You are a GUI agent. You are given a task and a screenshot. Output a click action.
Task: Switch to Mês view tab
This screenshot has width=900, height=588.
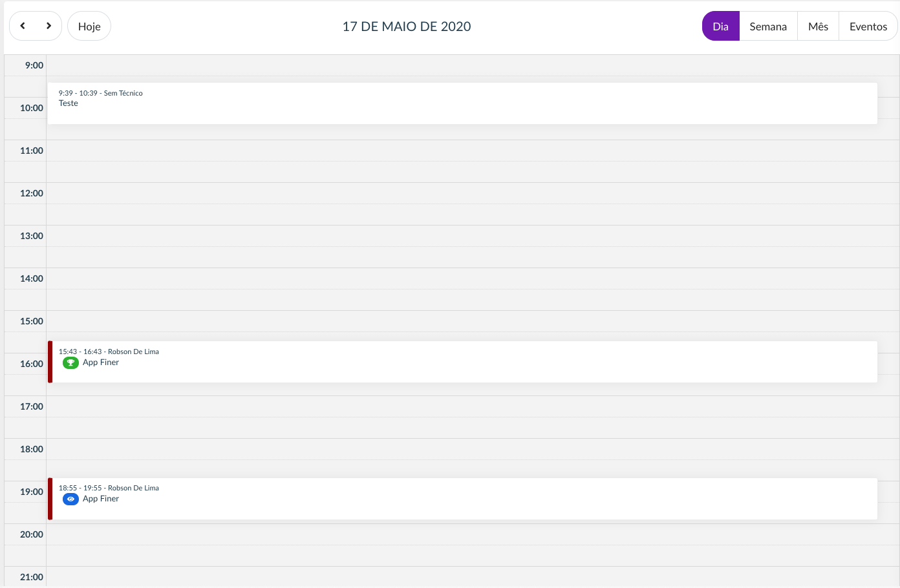point(818,26)
